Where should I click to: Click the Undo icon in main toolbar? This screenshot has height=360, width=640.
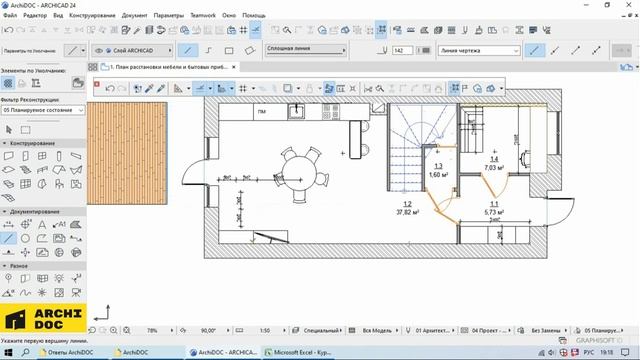point(8,30)
